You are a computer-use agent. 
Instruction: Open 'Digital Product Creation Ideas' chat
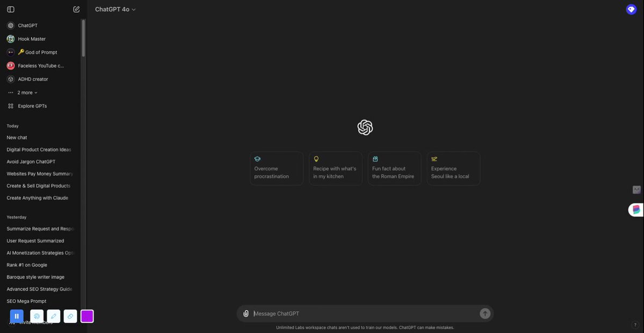[x=39, y=149]
